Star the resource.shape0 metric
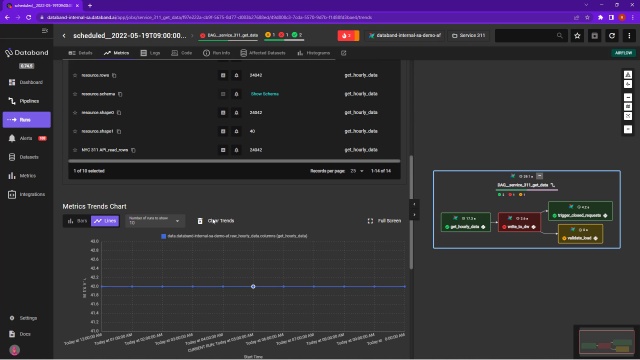 (x=75, y=113)
